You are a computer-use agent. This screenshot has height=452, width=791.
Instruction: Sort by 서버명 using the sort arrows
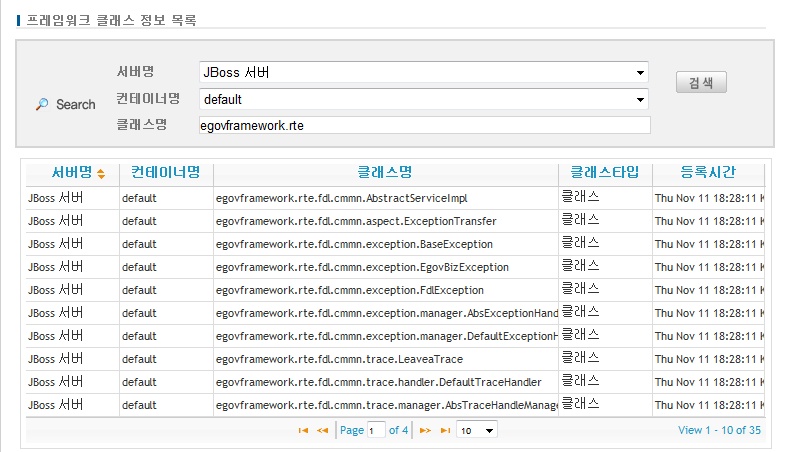101,174
